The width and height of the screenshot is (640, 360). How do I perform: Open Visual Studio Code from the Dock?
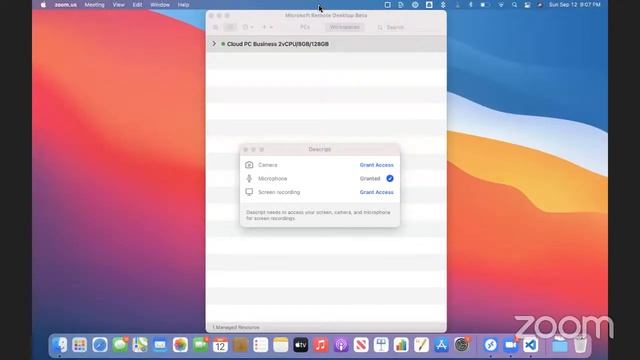[531, 345]
